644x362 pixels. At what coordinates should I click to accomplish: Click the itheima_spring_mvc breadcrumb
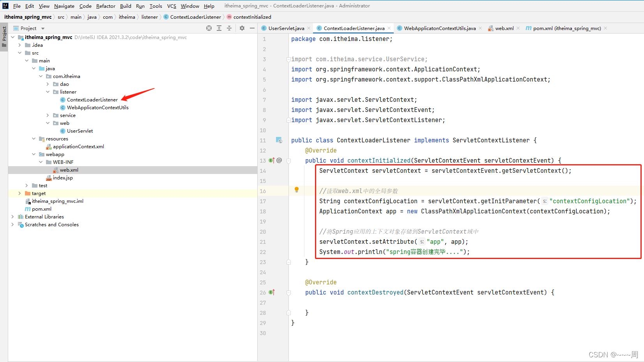pos(28,17)
